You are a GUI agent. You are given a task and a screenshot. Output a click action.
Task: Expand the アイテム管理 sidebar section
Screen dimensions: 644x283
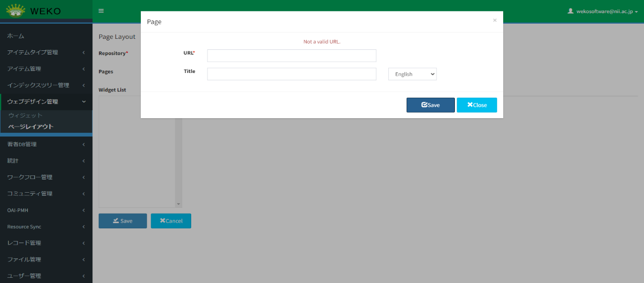pyautogui.click(x=46, y=69)
